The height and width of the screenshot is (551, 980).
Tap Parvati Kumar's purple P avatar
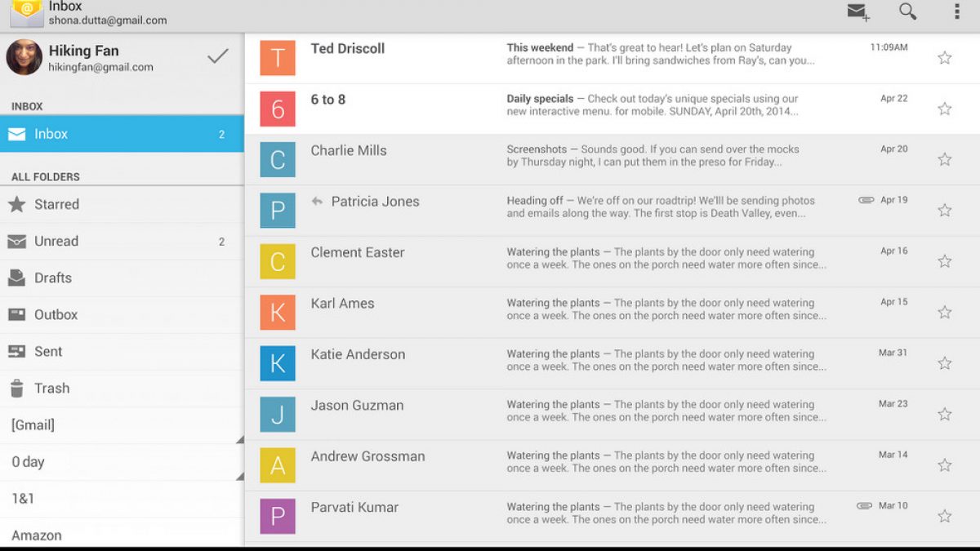click(278, 516)
